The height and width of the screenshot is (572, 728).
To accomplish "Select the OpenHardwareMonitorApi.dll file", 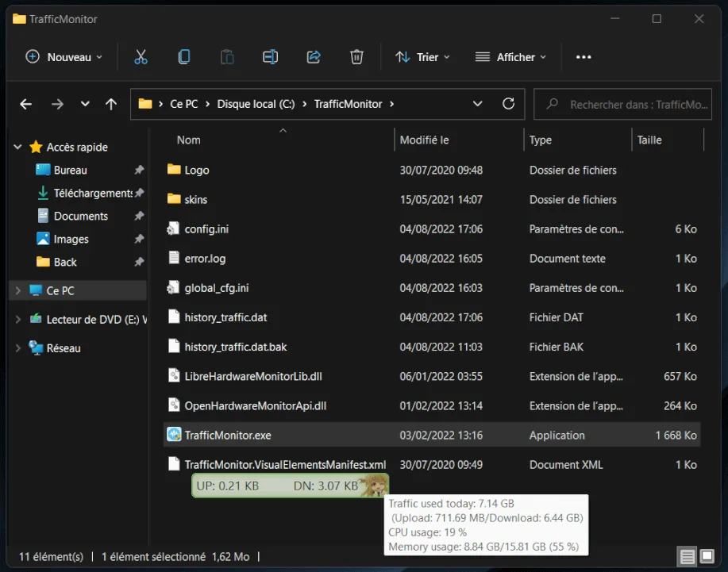I will click(256, 405).
